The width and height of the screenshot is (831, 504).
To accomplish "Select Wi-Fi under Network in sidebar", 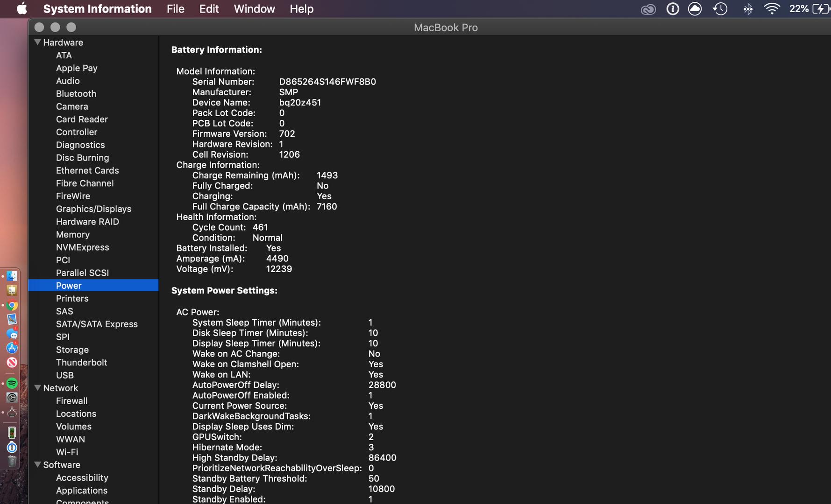I will (x=67, y=452).
